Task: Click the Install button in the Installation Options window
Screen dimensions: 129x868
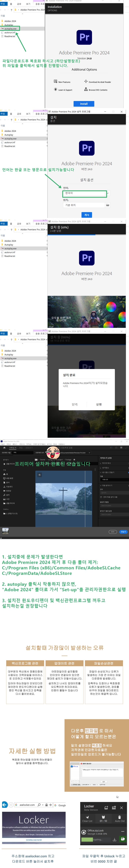Action: (84, 104)
